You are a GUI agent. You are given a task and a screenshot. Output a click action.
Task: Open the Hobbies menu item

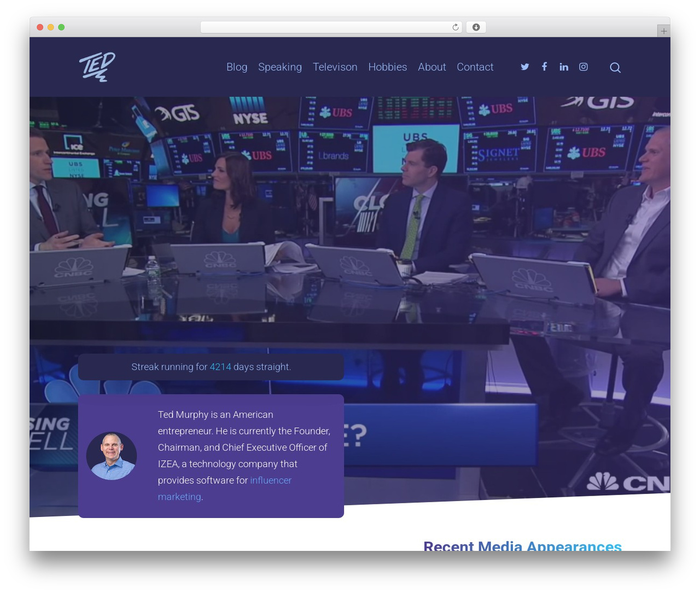388,67
